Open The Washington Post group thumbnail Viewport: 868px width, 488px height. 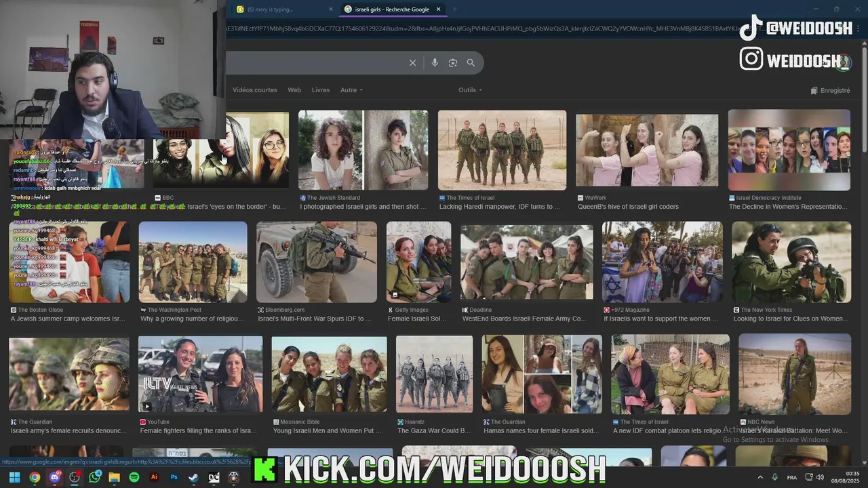coord(193,262)
